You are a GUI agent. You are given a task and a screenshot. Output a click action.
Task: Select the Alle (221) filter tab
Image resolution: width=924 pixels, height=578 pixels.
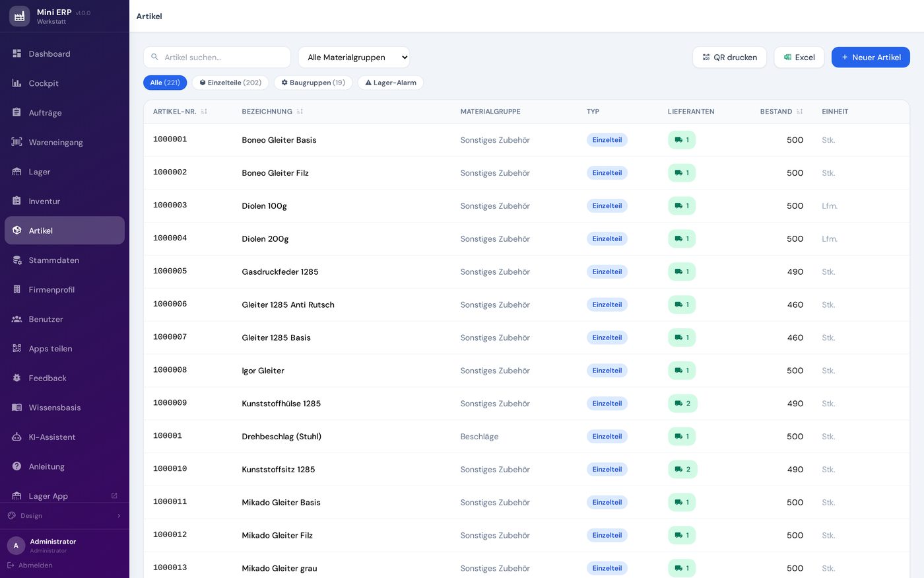point(165,83)
